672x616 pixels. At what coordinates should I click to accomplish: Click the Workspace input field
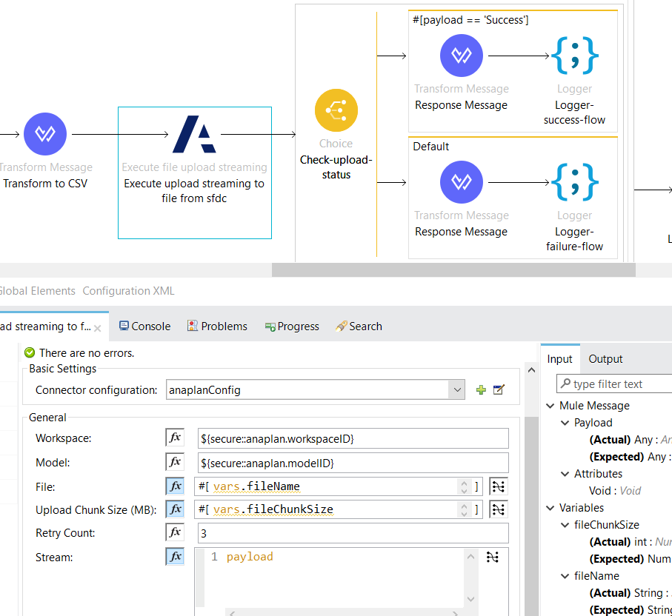[x=353, y=438]
